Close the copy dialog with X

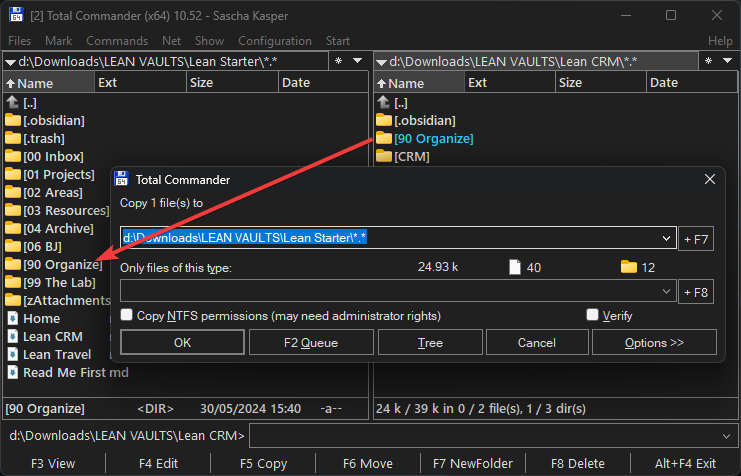[710, 179]
